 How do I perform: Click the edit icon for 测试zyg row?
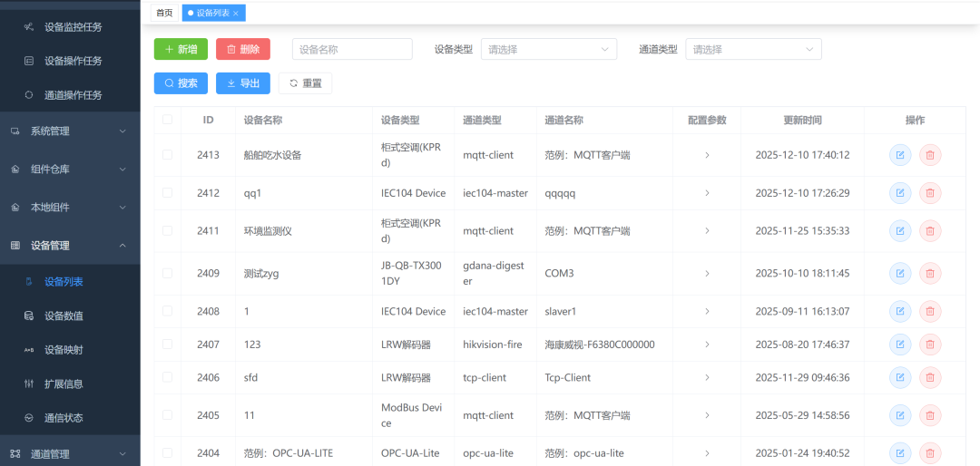tap(900, 273)
